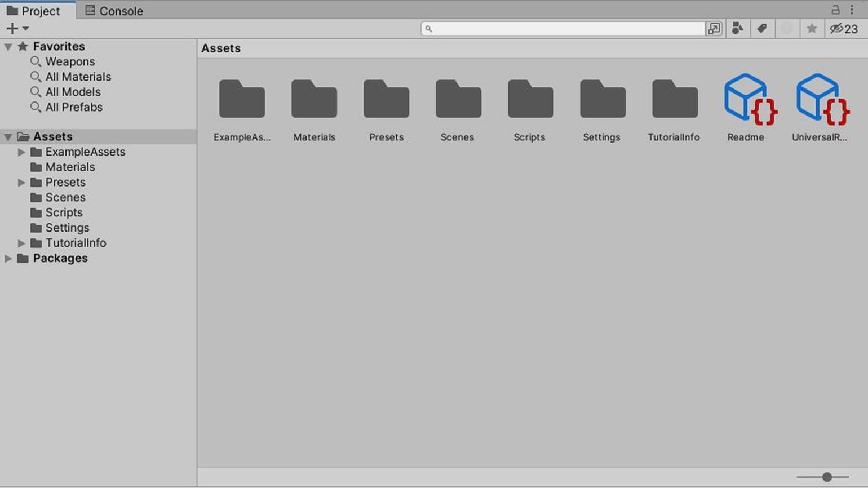Expand the Packages folder tree
The width and height of the screenshot is (868, 488).
coord(8,259)
